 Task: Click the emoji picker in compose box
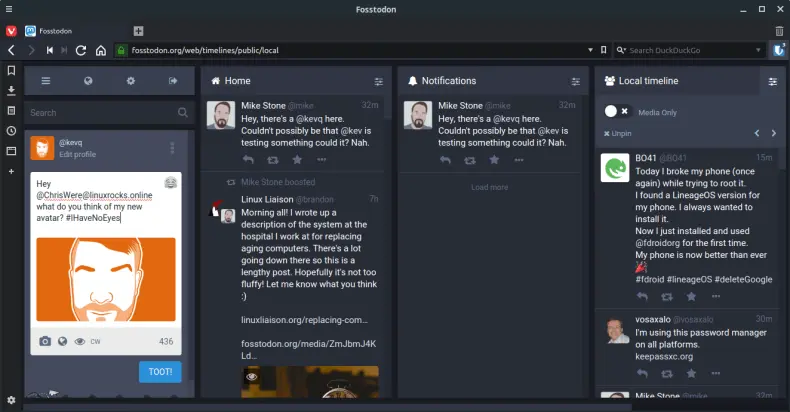tap(171, 182)
